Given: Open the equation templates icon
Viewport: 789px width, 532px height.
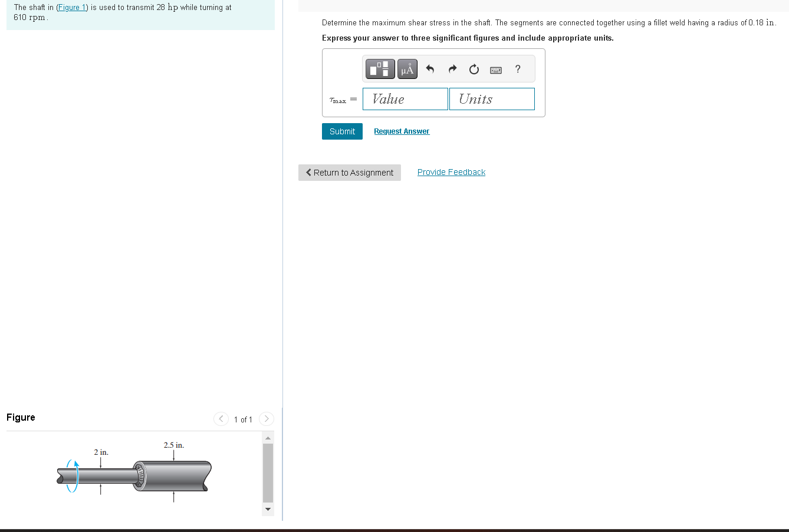Looking at the screenshot, I should tap(380, 68).
